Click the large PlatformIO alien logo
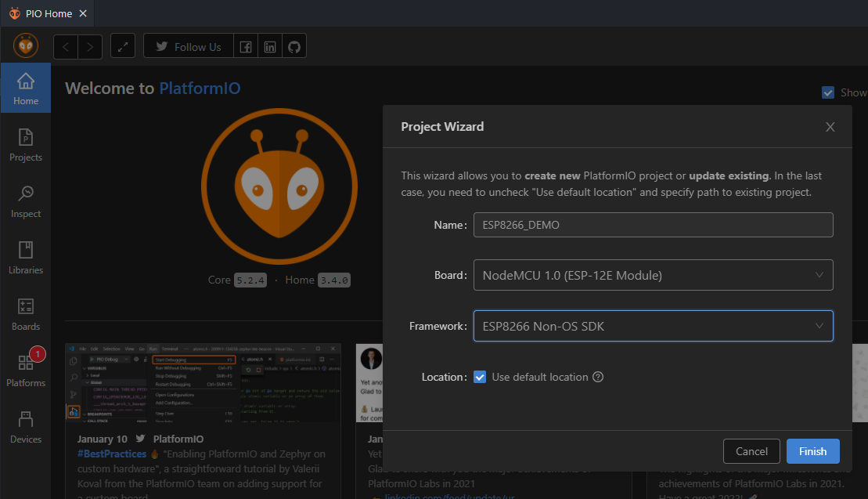The width and height of the screenshot is (868, 499). click(x=279, y=186)
